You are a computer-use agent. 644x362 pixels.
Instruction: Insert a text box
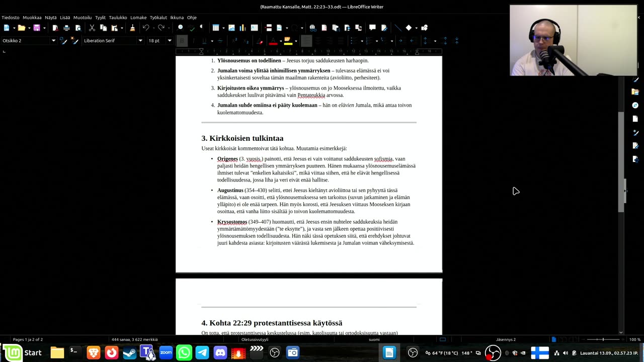254,28
